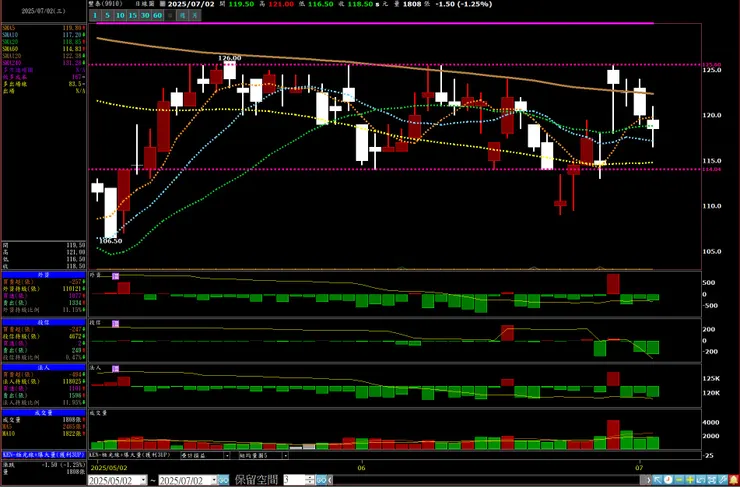Select the 15-minute timeframe button
Image resolution: width=740 pixels, height=487 pixels.
point(133,16)
